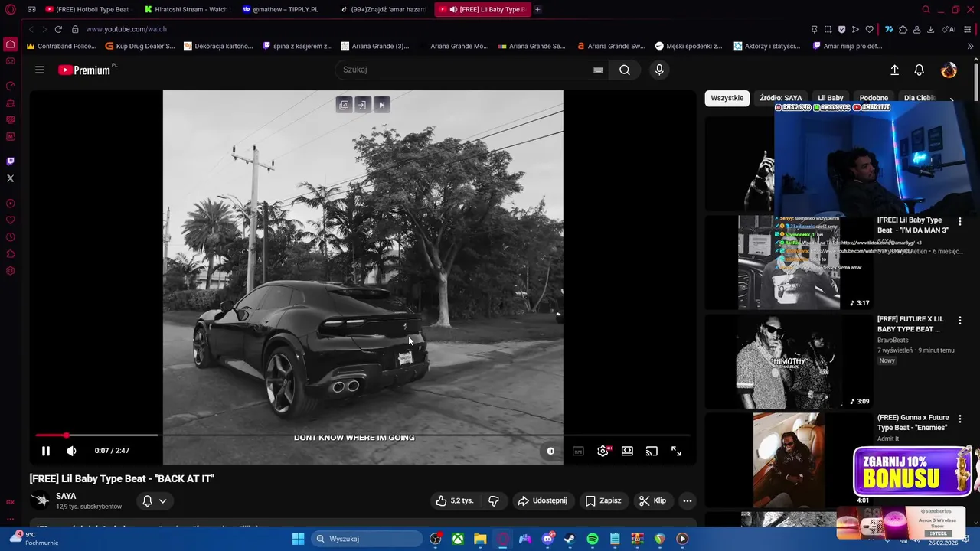This screenshot has width=980, height=551.
Task: Open the Kup Drug Dealer S... bookmark
Action: 140,46
